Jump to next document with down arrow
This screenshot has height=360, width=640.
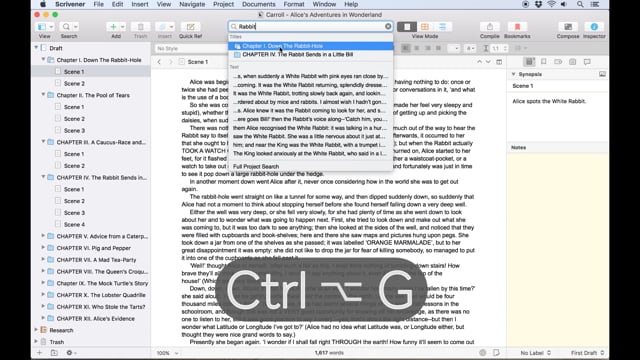coord(488,62)
